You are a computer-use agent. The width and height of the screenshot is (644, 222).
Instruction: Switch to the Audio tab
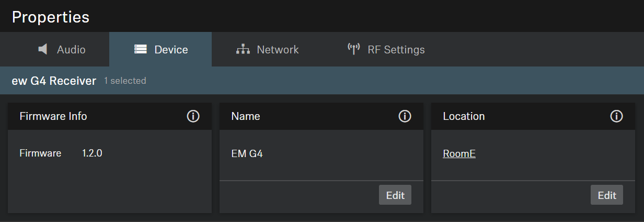click(71, 50)
